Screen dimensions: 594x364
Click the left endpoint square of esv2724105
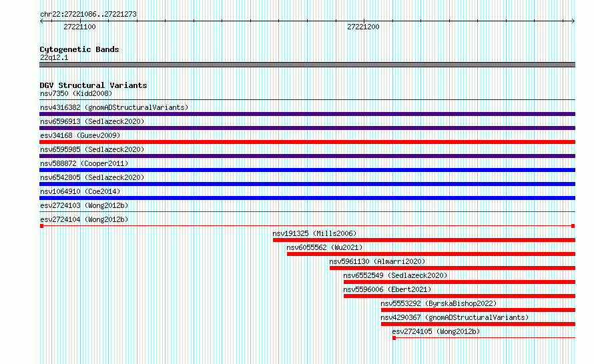point(394,338)
